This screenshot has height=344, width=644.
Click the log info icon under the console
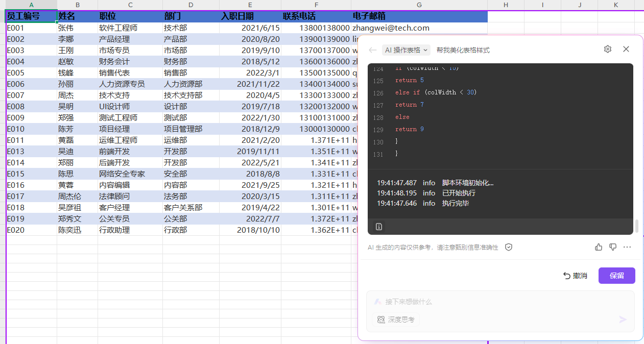379,227
